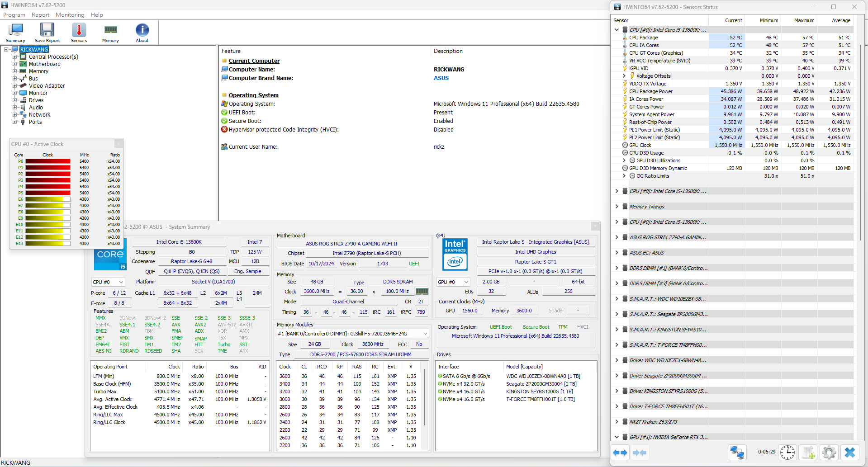
Task: Click the log file spreadsheet-plus icon
Action: pos(808,453)
